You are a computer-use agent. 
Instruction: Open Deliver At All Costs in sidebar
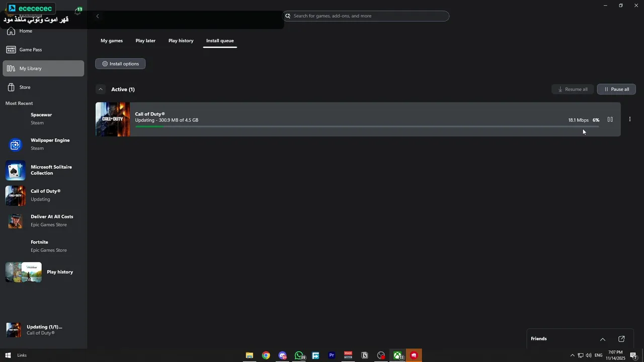[43, 221]
